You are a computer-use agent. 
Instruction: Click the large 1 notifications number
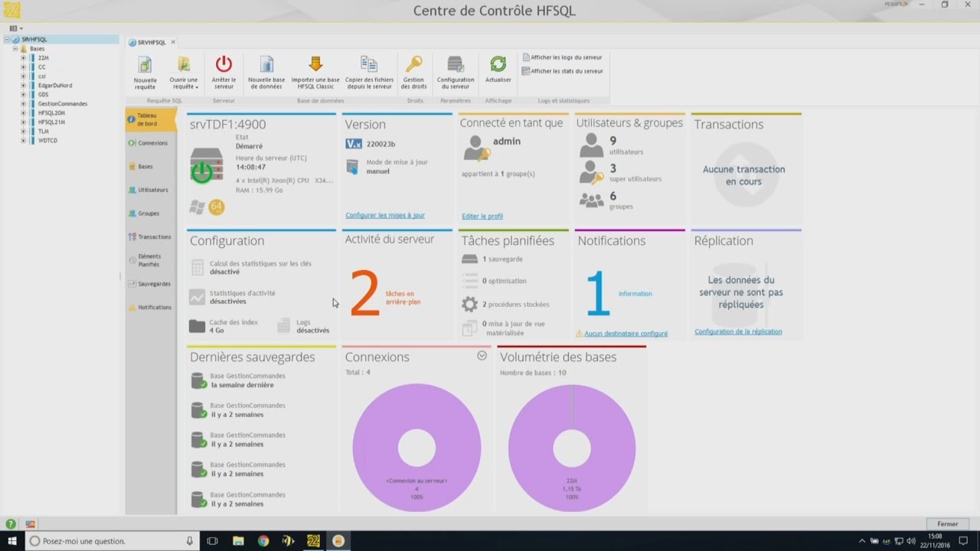click(x=598, y=293)
